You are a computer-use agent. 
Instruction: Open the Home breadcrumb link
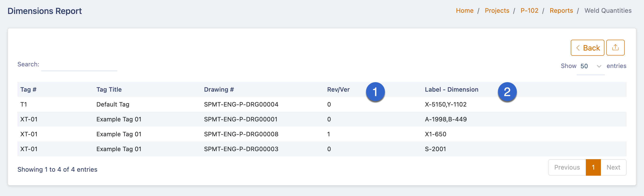[465, 11]
